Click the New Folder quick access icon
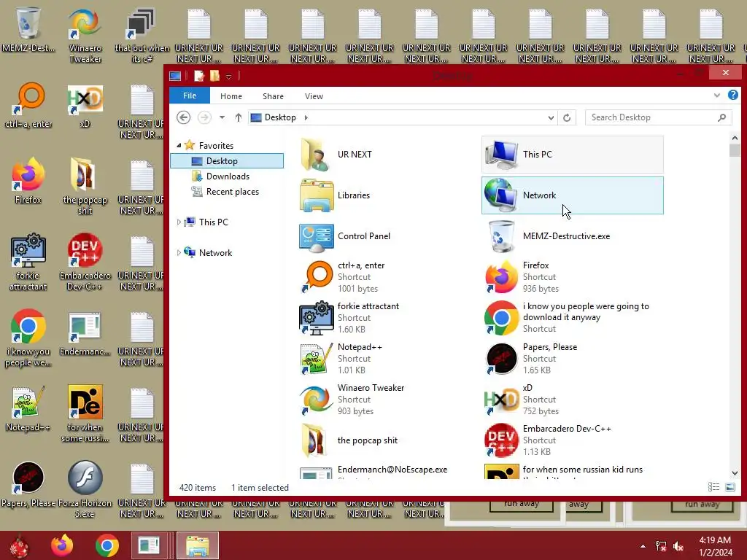 pyautogui.click(x=215, y=76)
